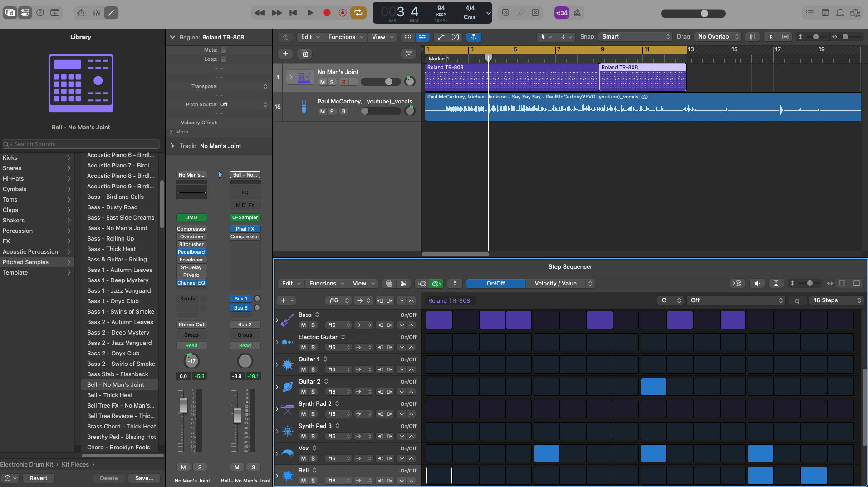Start playback with the Play button
Screen dimensions: 868x487
pyautogui.click(x=310, y=13)
